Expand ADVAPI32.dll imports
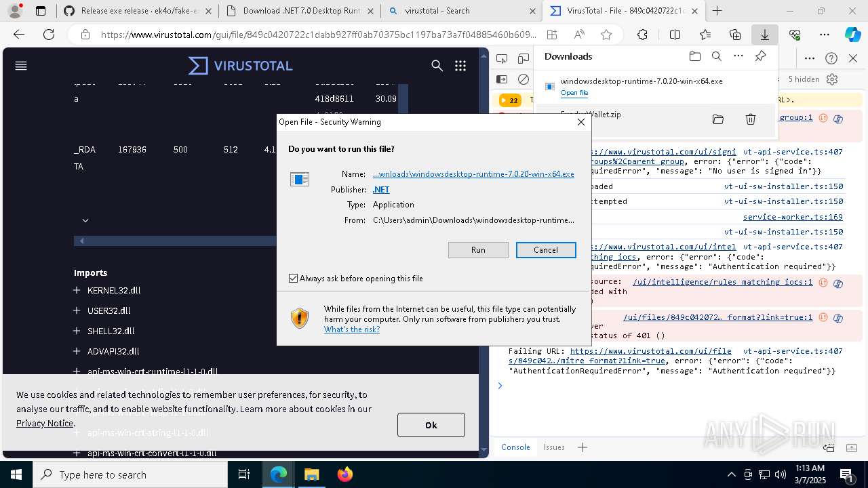 pos(77,351)
